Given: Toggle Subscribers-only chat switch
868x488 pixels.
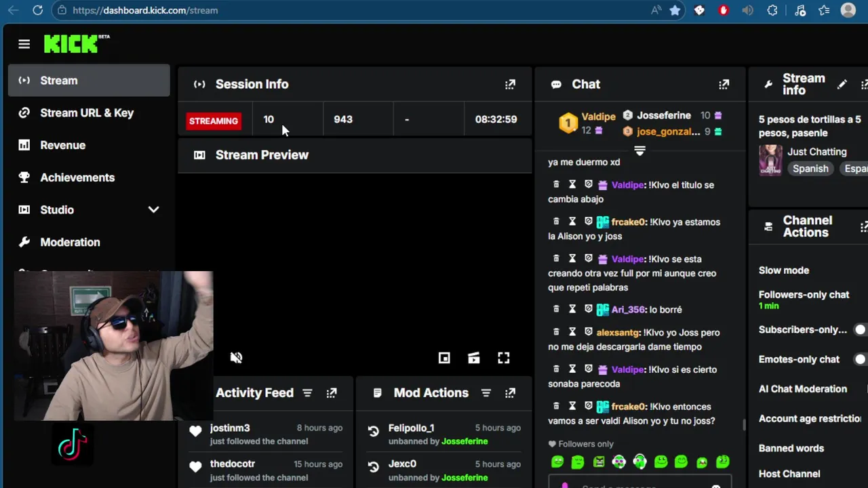Looking at the screenshot, I should 861,329.
